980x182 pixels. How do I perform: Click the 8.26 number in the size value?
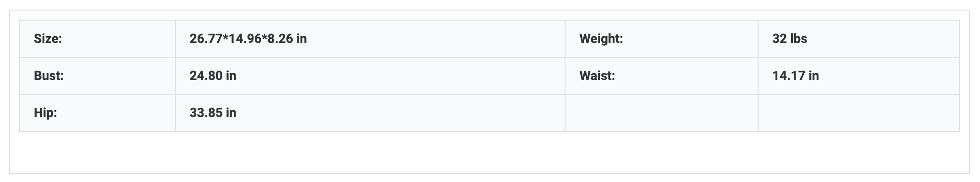(280, 39)
